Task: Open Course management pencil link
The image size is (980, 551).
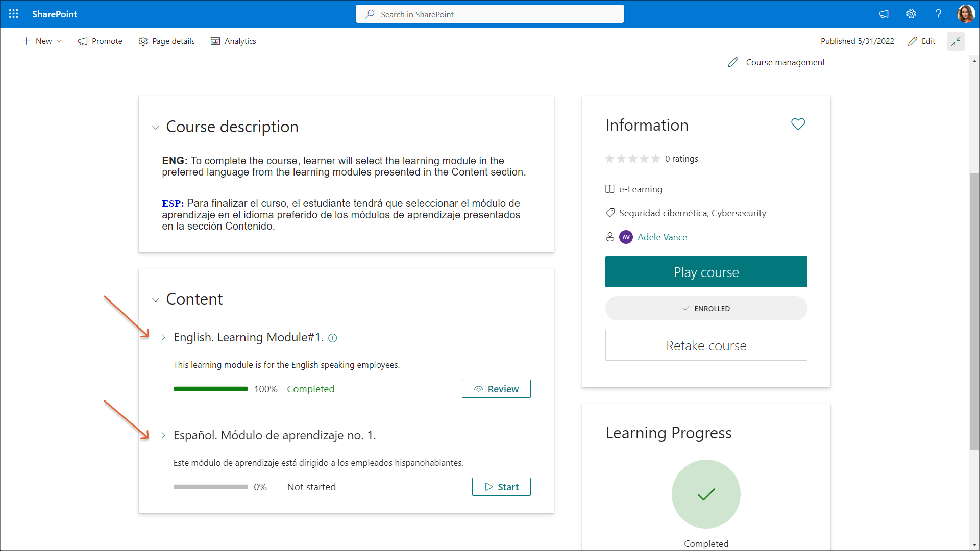Action: (x=776, y=62)
